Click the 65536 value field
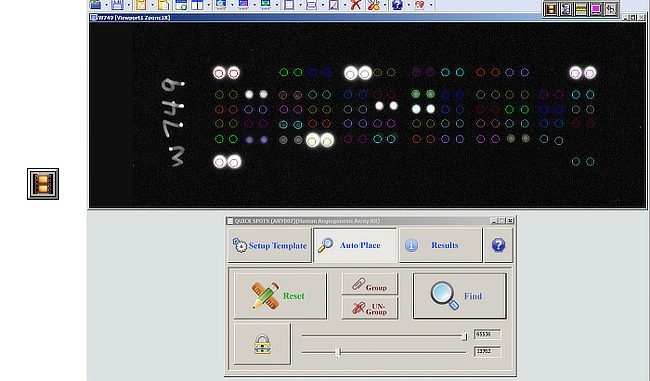The height and width of the screenshot is (381, 650). tap(487, 334)
